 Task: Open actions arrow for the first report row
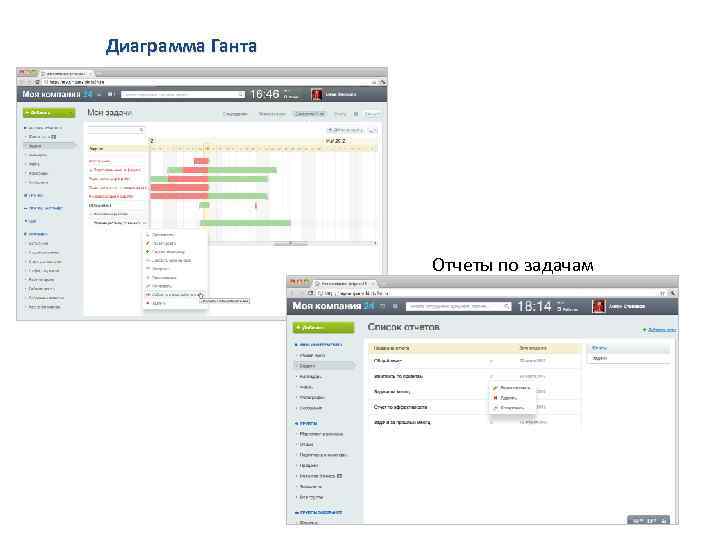click(491, 361)
